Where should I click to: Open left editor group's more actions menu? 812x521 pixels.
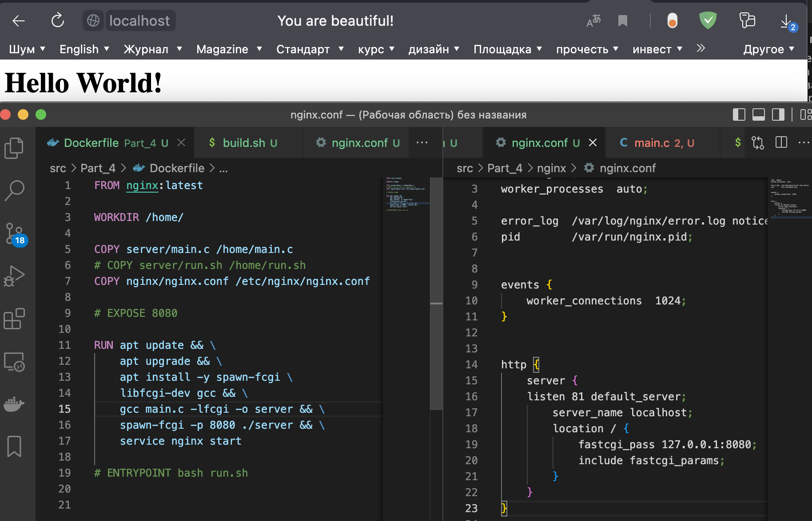pyautogui.click(x=422, y=142)
